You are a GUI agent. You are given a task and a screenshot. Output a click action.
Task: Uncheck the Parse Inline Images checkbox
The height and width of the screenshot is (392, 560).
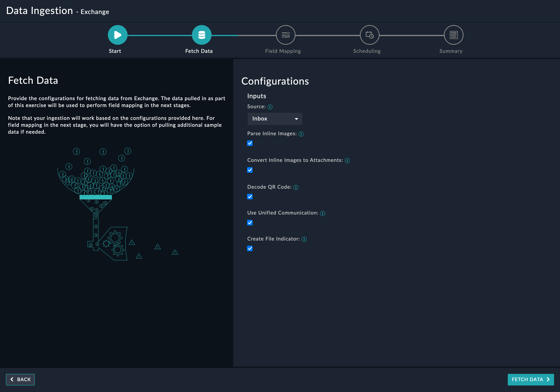(x=250, y=143)
